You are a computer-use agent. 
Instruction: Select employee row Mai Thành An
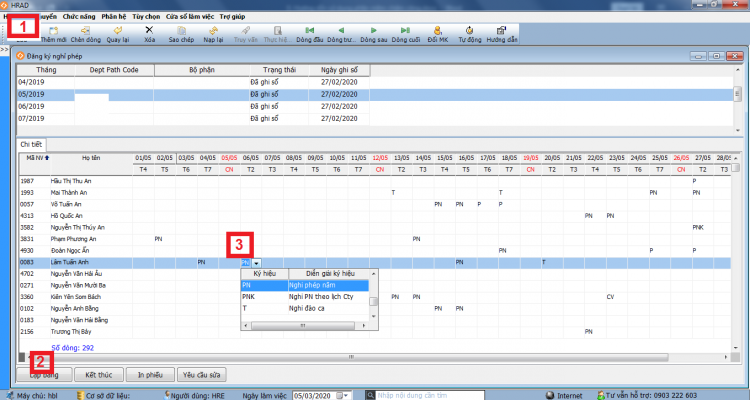pos(375,192)
